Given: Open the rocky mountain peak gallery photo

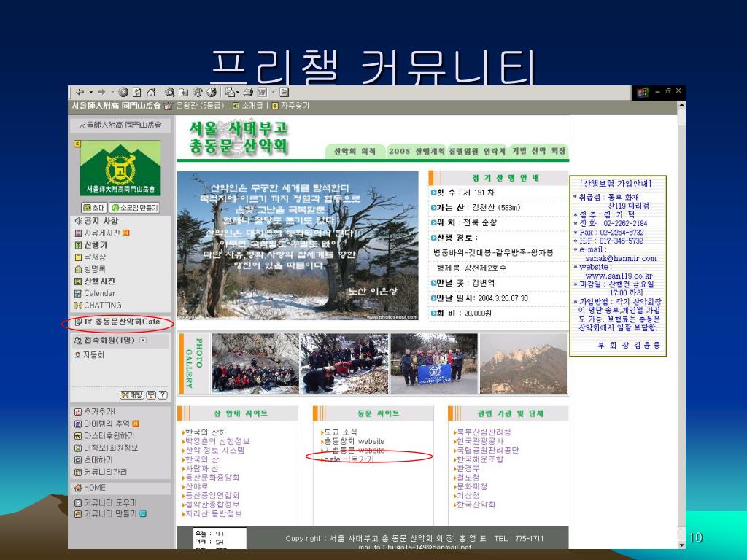Looking at the screenshot, I should tap(523, 363).
